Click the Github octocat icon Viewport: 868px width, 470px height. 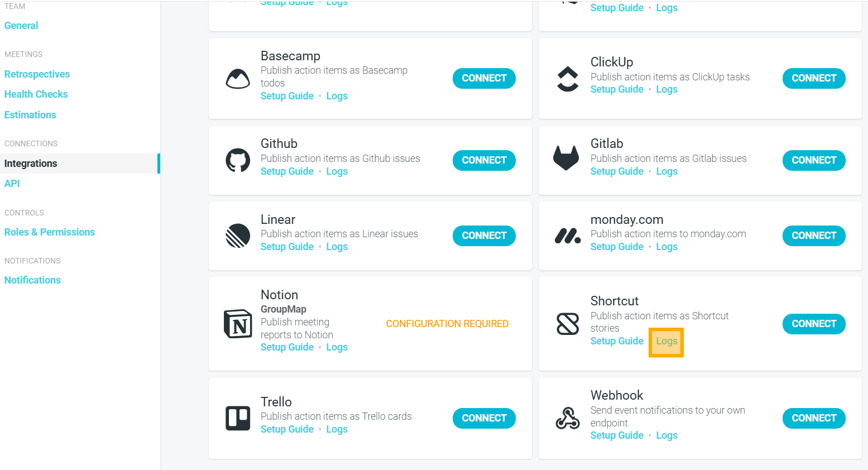(x=238, y=161)
